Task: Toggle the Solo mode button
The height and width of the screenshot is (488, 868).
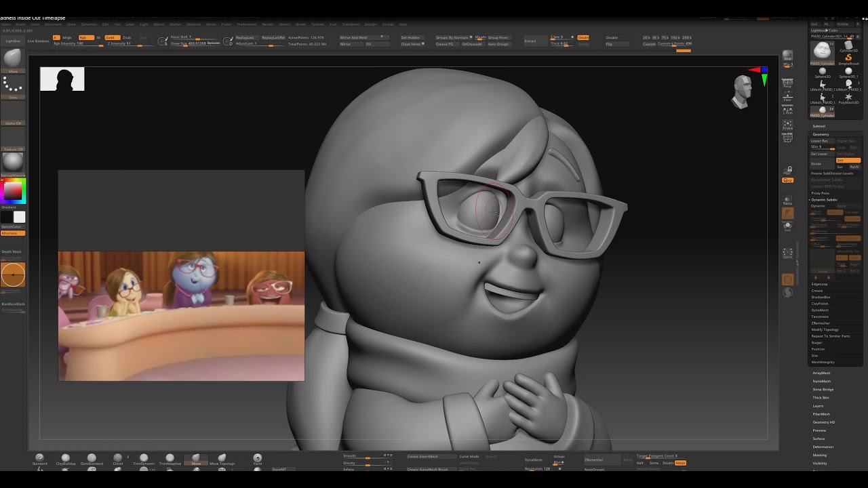Action: tap(787, 226)
